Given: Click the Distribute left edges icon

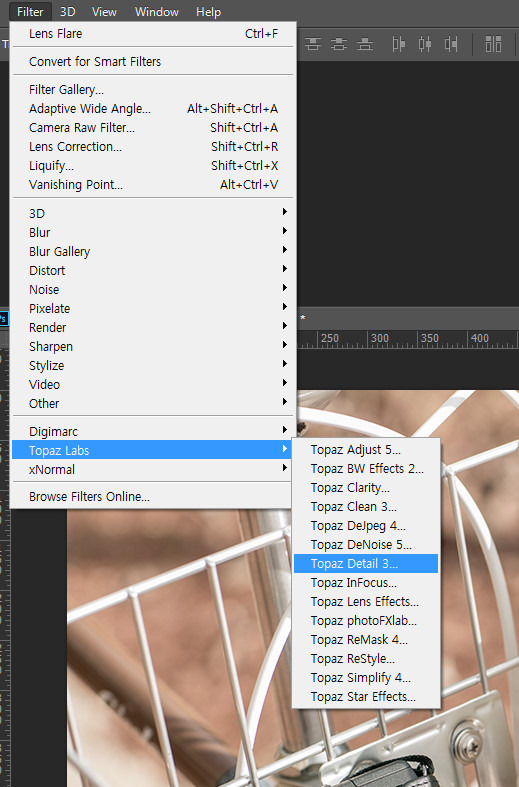Looking at the screenshot, I should click(x=399, y=44).
